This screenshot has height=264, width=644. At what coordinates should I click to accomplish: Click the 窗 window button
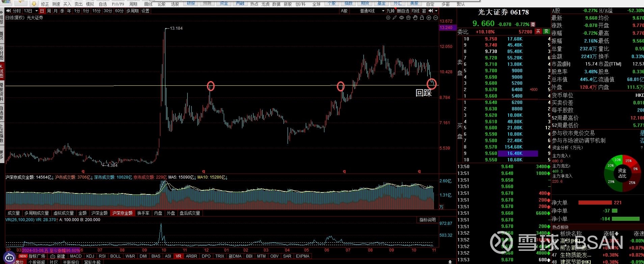(424, 11)
